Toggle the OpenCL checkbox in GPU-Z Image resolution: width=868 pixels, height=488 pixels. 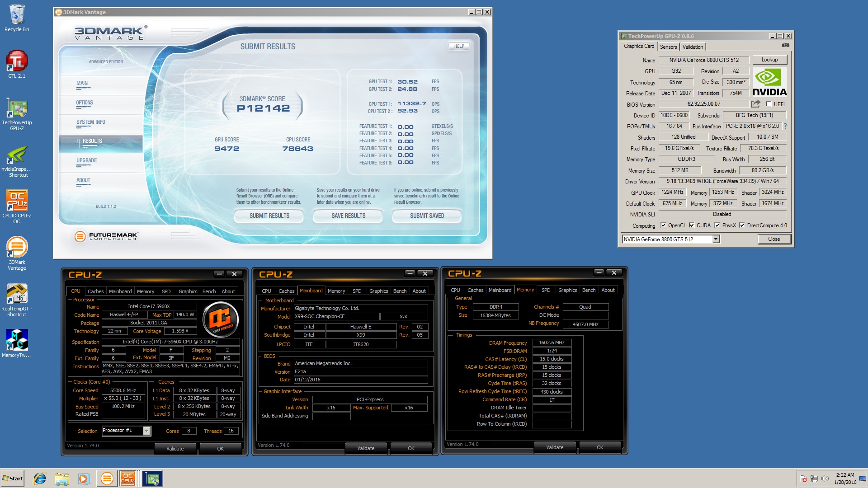pos(663,225)
